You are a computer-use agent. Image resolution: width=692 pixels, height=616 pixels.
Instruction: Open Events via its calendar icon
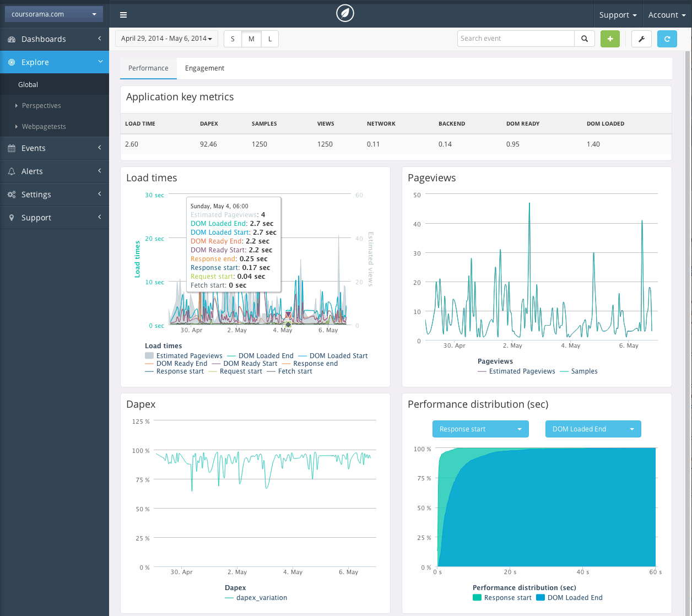pyautogui.click(x=12, y=148)
